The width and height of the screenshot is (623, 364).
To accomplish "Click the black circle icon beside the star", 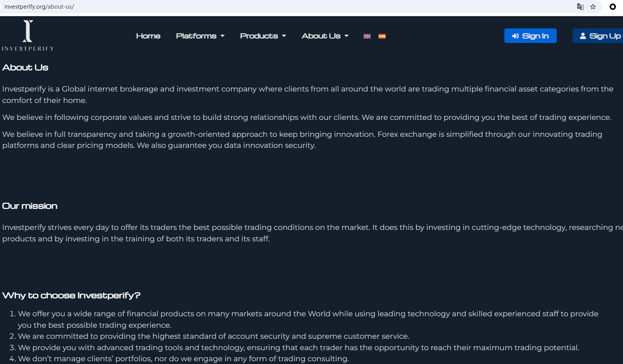I will click(x=612, y=7).
